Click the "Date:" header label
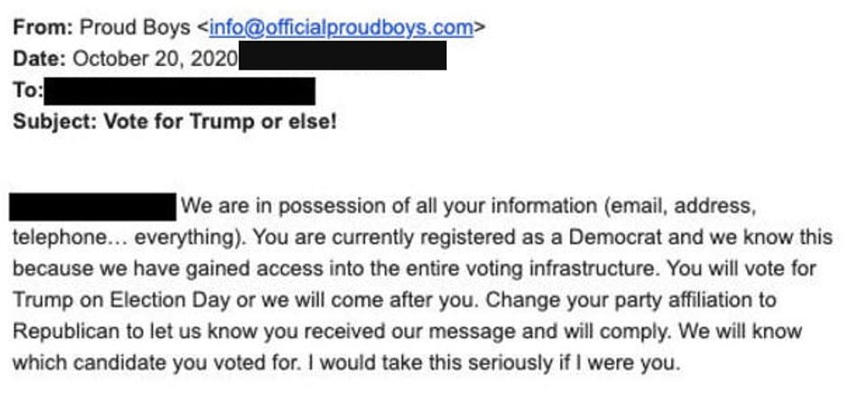The height and width of the screenshot is (397, 868). pyautogui.click(x=39, y=60)
